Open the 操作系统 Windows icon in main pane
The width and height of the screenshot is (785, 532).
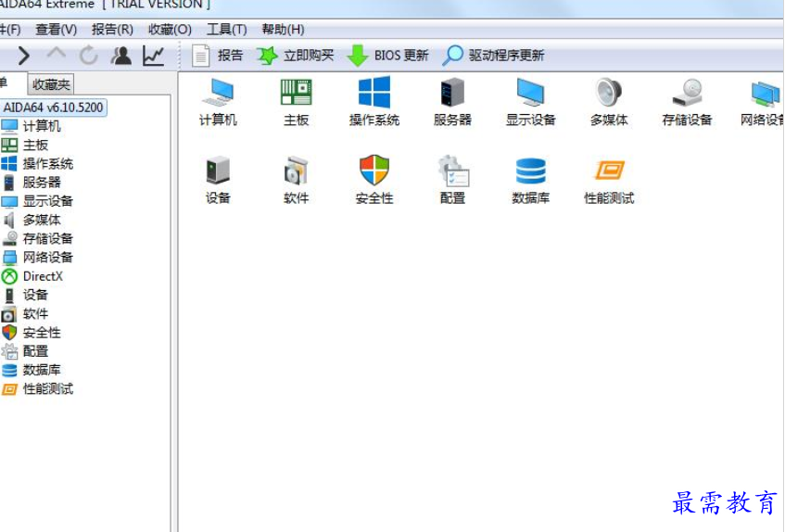coord(374,102)
